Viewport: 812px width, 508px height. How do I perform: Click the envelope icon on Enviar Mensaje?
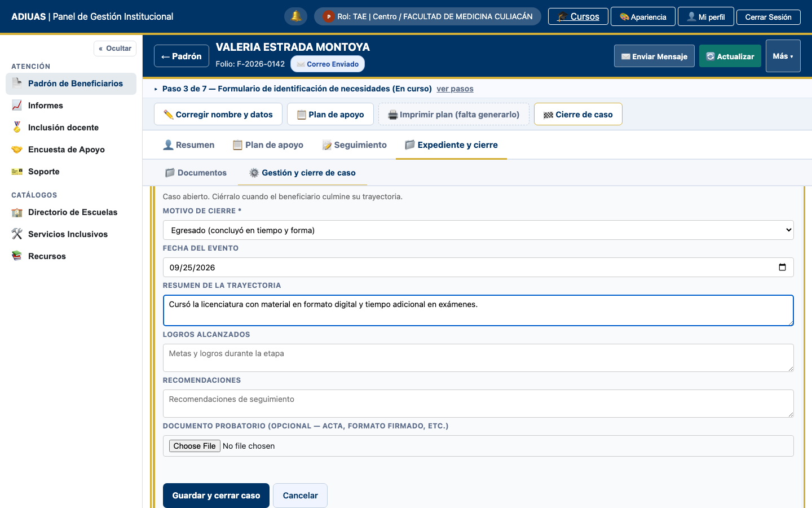click(626, 56)
